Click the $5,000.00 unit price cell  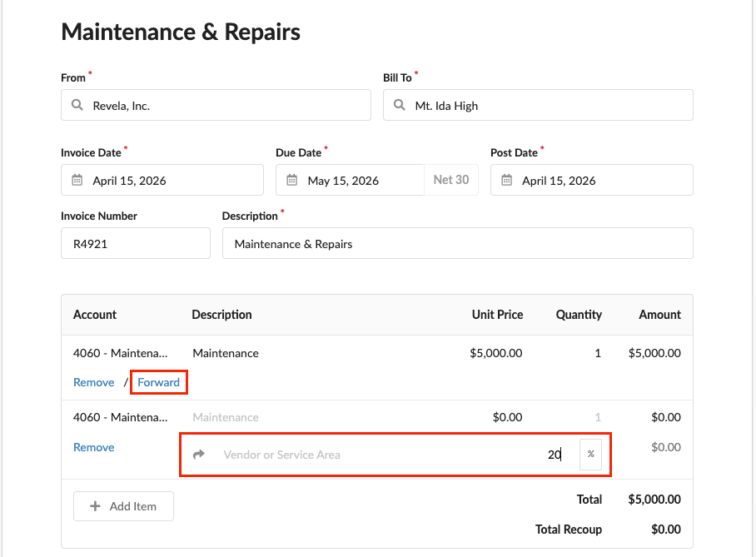496,353
